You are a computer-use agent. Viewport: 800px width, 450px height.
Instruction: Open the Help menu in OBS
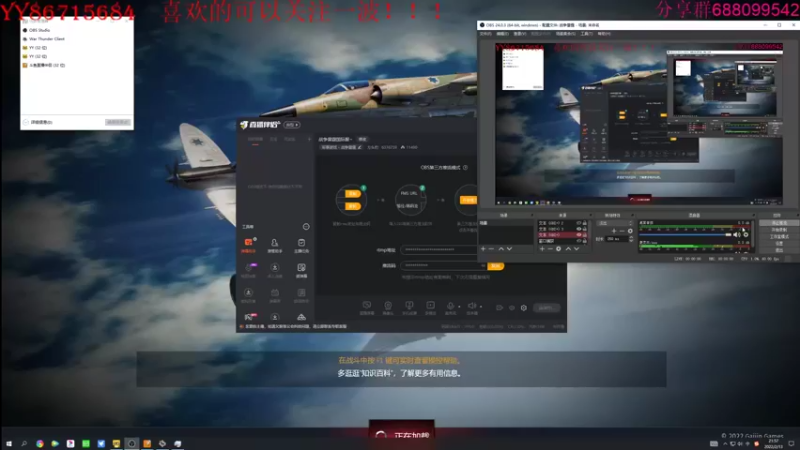(604, 34)
